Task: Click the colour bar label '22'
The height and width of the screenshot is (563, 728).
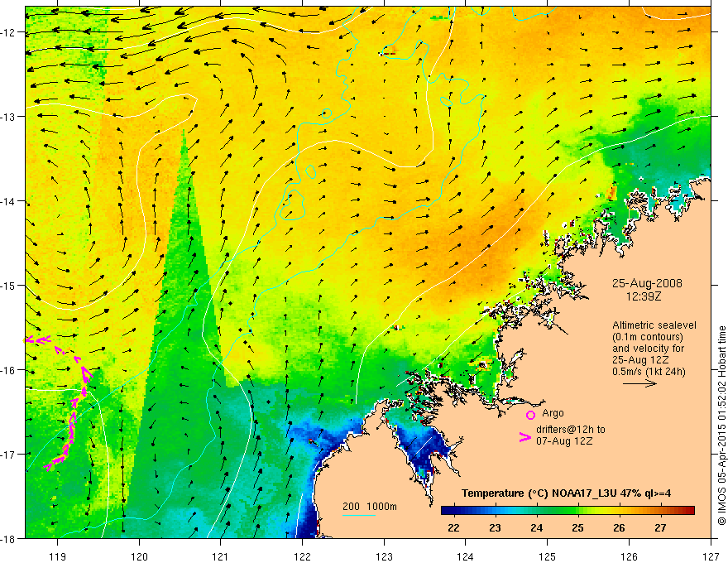Action: (x=453, y=528)
